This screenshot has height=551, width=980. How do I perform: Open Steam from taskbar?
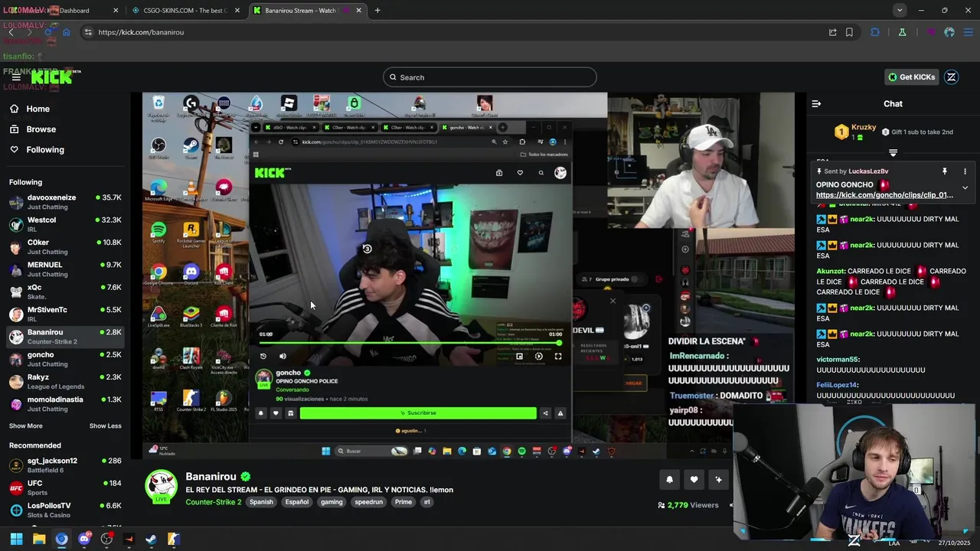point(151,539)
